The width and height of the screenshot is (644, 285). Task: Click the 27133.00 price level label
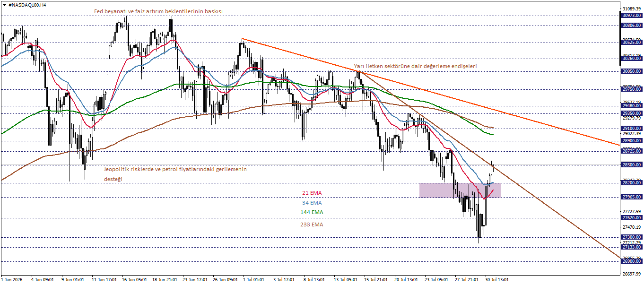(x=632, y=247)
